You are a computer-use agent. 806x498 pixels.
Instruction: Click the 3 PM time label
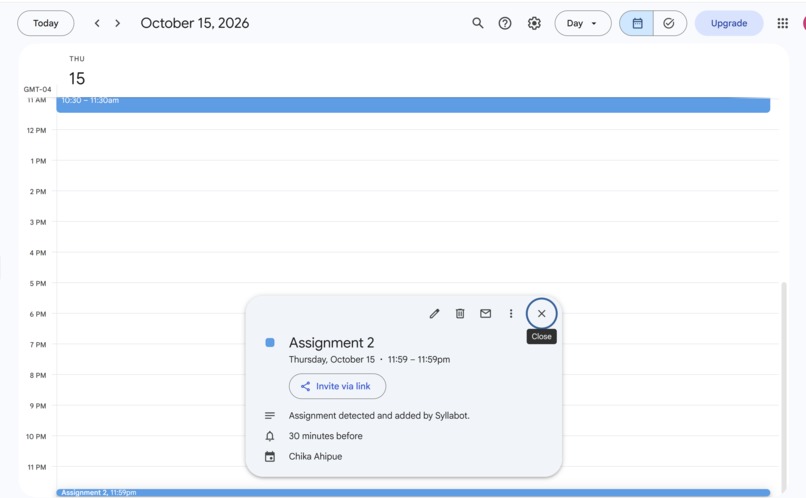(x=38, y=222)
